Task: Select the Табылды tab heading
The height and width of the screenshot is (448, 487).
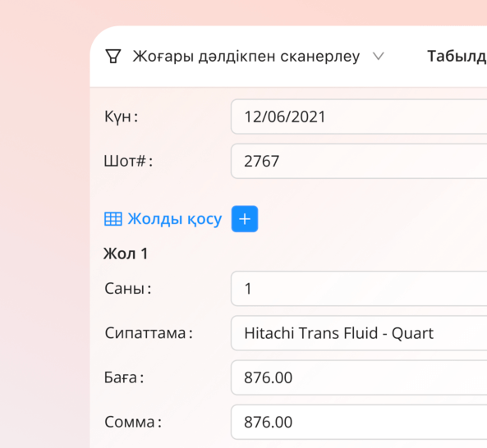Action: click(x=457, y=57)
